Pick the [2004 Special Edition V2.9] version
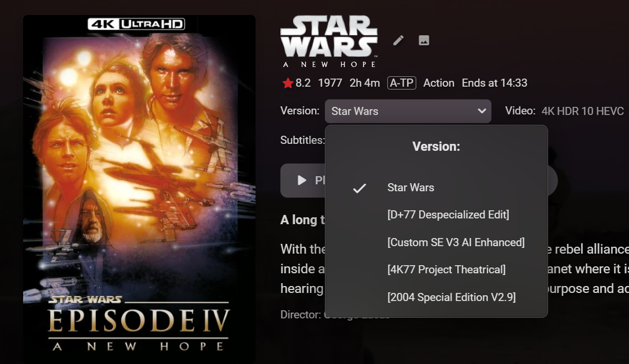629x364 pixels. click(x=452, y=298)
